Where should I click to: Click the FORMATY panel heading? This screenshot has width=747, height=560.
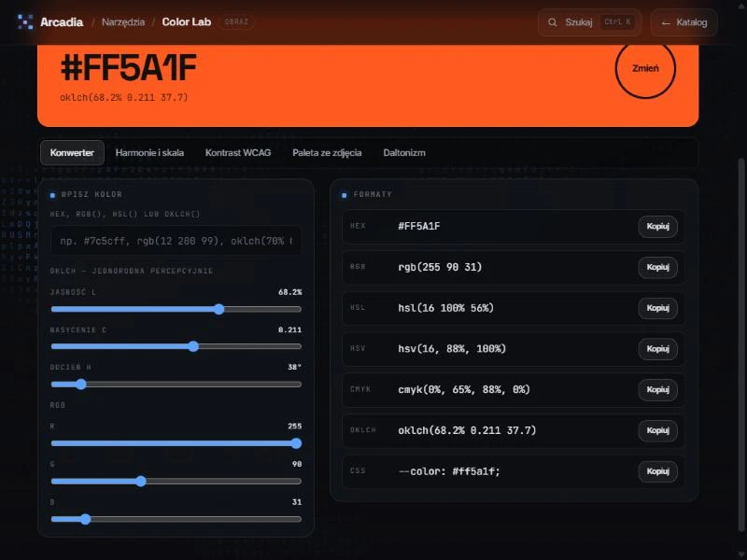coord(373,194)
